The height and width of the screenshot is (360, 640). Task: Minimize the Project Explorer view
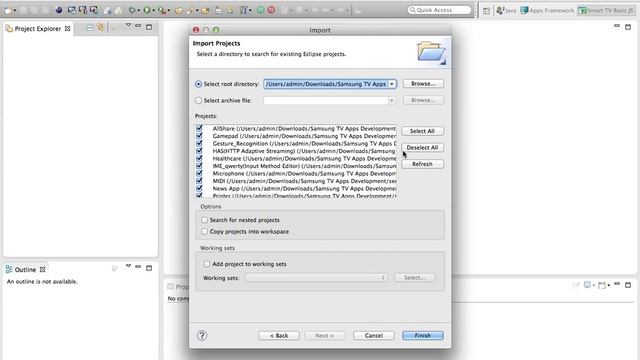pos(138,26)
